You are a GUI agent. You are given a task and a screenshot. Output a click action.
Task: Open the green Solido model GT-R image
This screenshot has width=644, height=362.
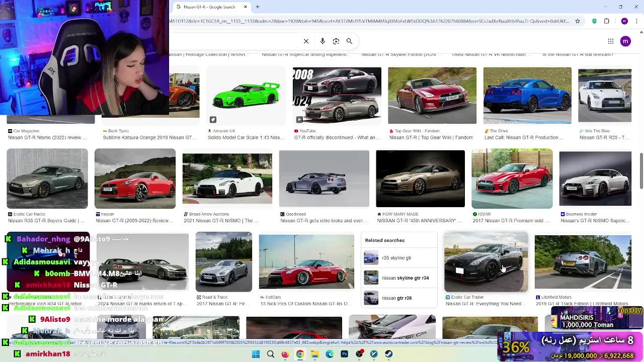point(246,96)
